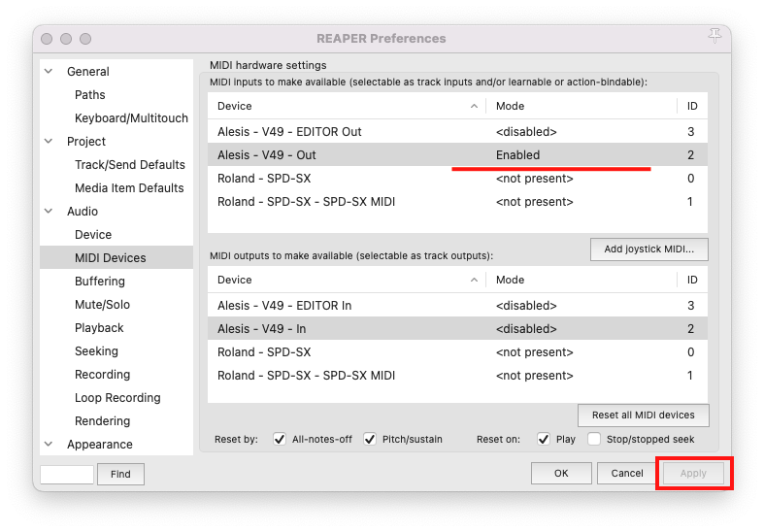Select input Alesis - V49 - Out
This screenshot has width=764, height=532.
pos(457,155)
